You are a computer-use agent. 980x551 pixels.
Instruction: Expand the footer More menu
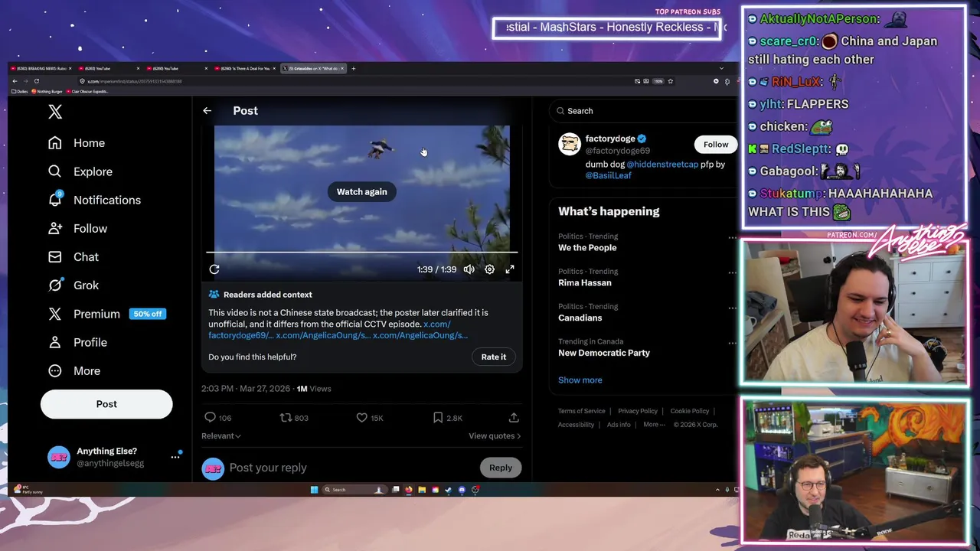point(654,425)
